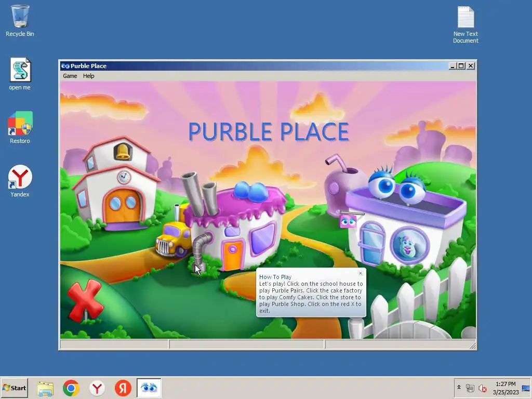This screenshot has height=399, width=532.
Task: Click the golden bell in school tower
Action: click(123, 151)
